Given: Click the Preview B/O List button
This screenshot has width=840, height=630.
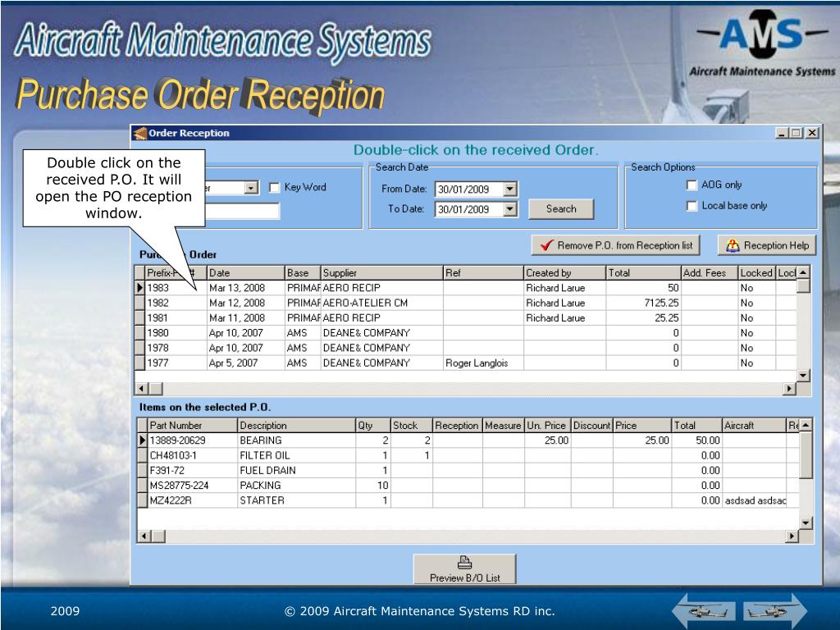Looking at the screenshot, I should 464,569.
